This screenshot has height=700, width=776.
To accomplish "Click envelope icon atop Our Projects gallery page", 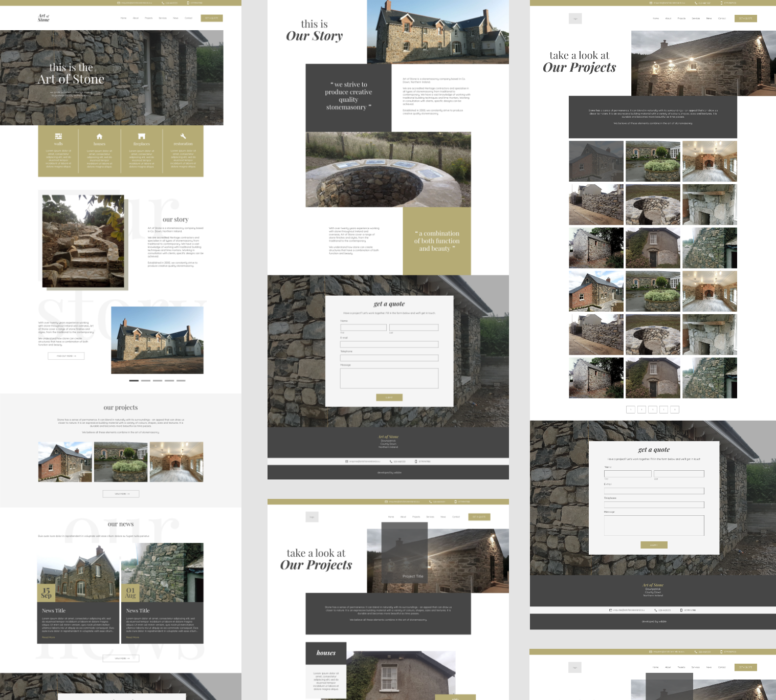I will coord(651,3).
